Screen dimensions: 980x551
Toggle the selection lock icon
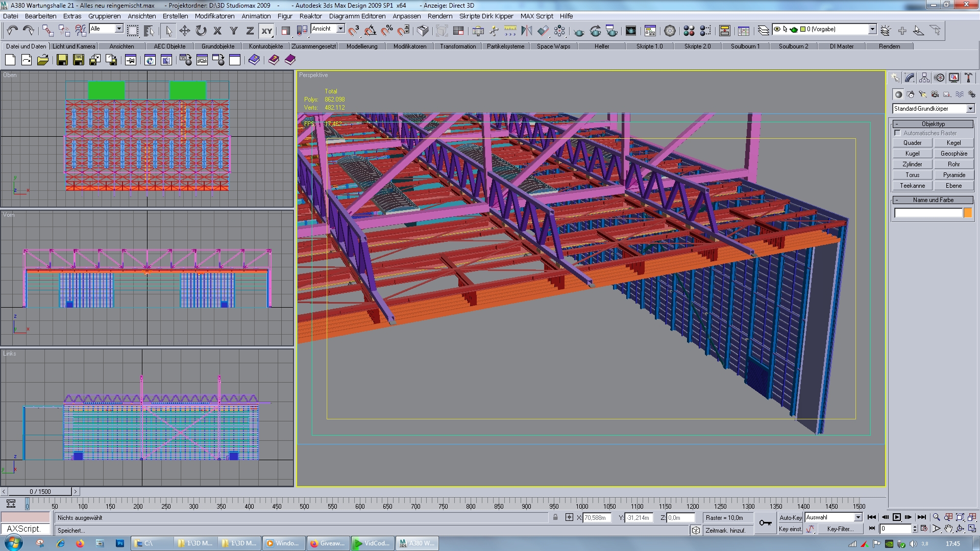pos(555,517)
